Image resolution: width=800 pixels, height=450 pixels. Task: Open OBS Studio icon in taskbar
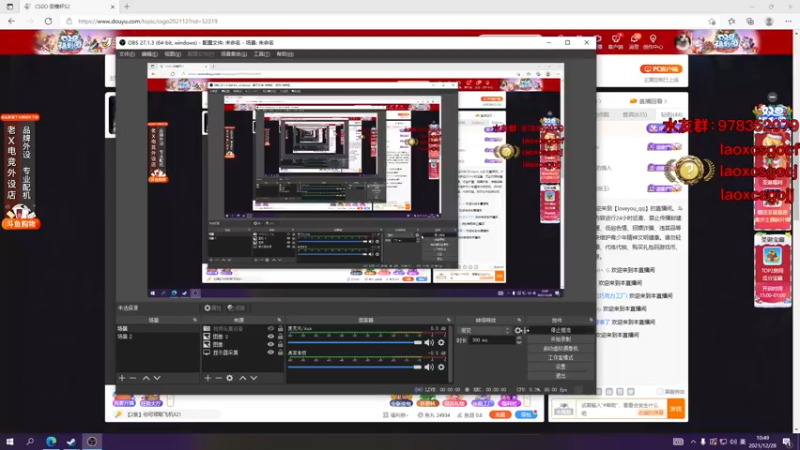pyautogui.click(x=92, y=442)
